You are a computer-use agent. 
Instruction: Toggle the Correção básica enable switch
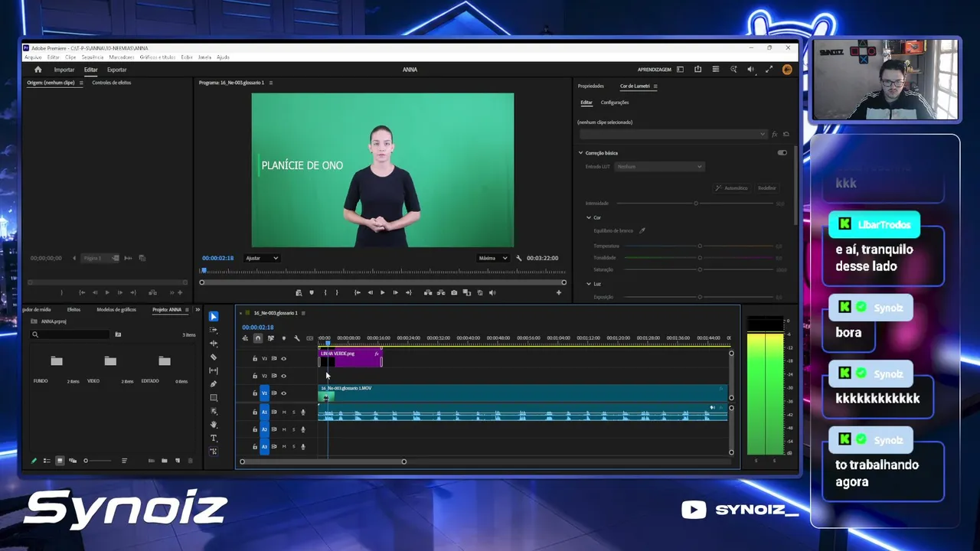[x=782, y=153]
